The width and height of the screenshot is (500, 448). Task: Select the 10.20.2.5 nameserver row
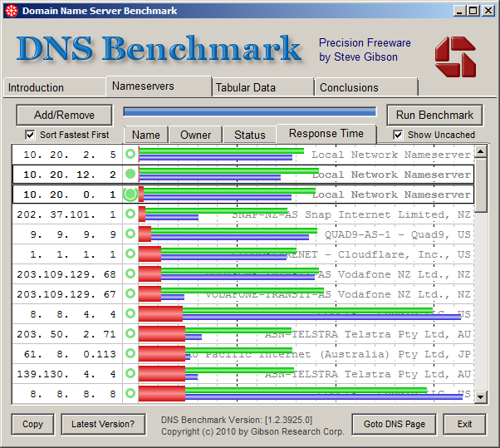tap(243, 155)
